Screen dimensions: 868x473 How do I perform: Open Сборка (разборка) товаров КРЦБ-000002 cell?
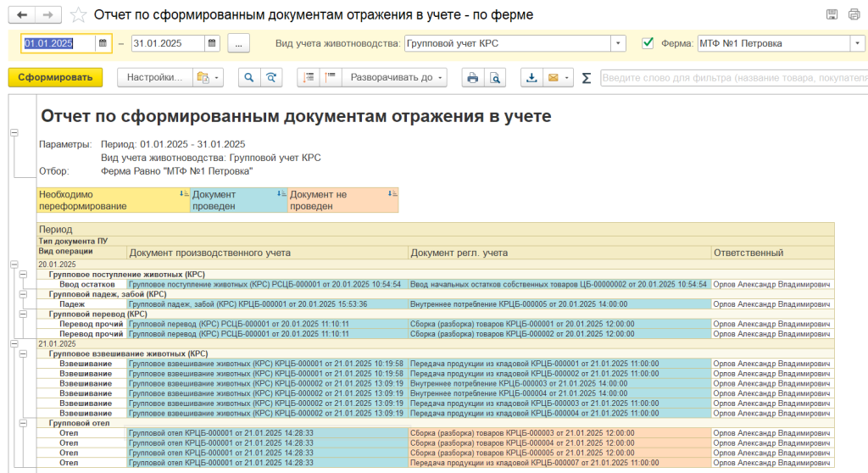559,334
